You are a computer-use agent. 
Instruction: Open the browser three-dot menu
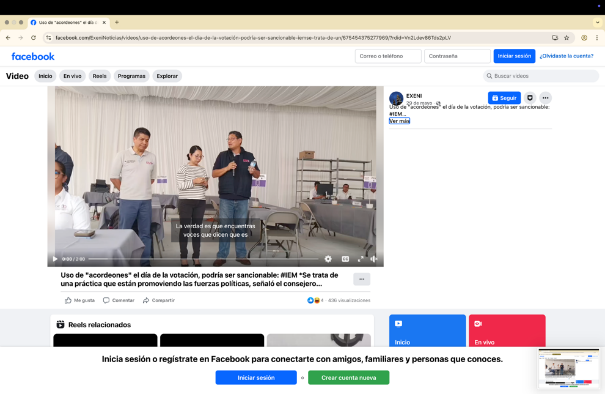coord(597,38)
